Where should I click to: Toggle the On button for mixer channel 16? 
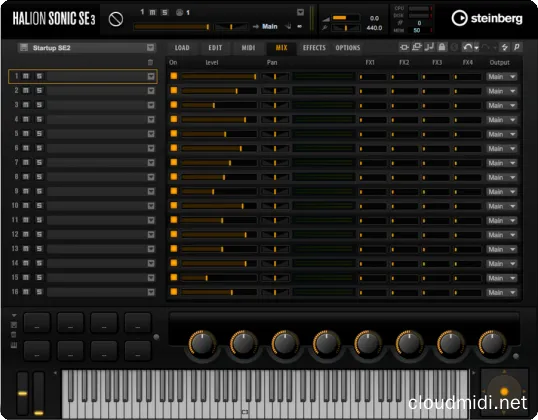coord(174,292)
